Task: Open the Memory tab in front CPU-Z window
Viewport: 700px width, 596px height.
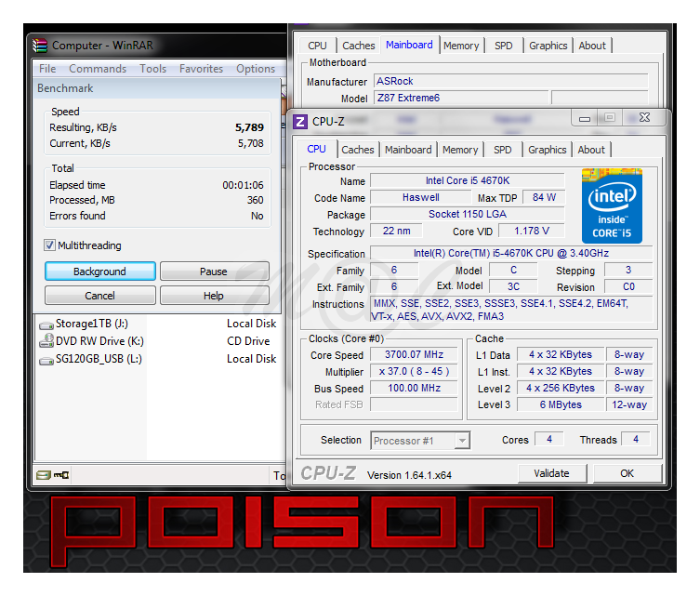Action: tap(460, 150)
